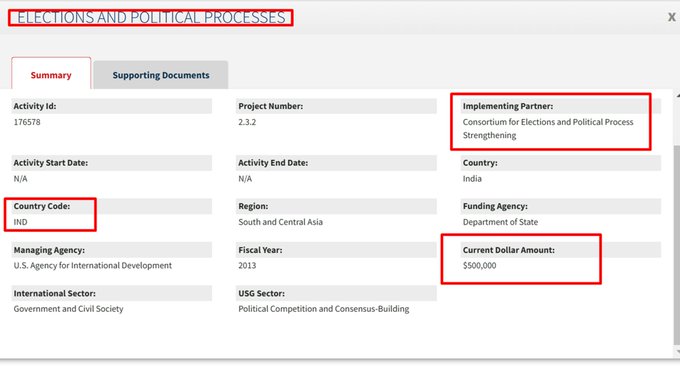The width and height of the screenshot is (680, 366).
Task: Click the scrollbar up arrow
Action: (677, 96)
